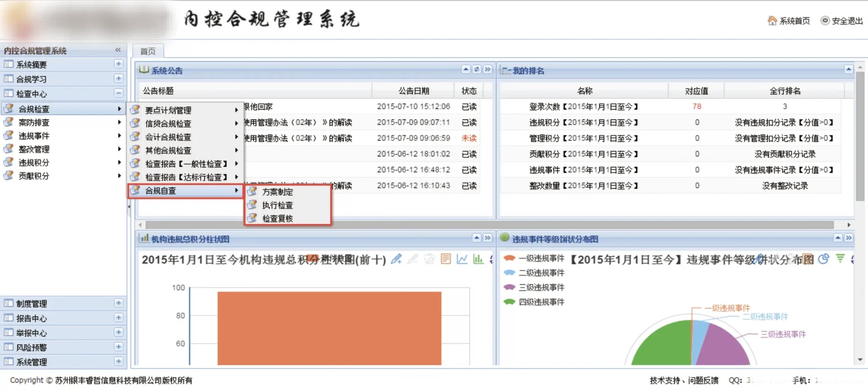Collapse the 检查中心 sidebar section
Viewport: 868px width, 390px height.
[x=119, y=94]
